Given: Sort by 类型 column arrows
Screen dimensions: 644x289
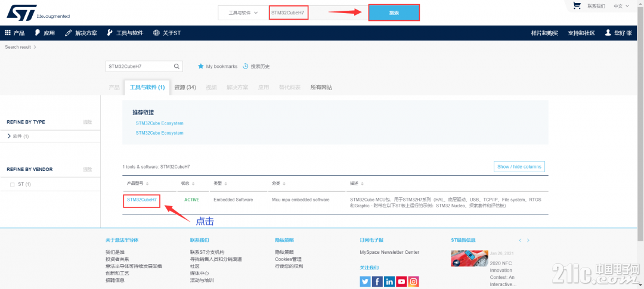Looking at the screenshot, I should [225, 184].
